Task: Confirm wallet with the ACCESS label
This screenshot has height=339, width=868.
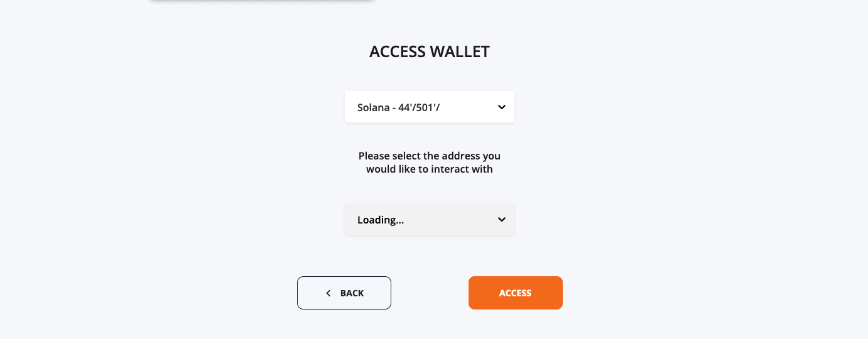Action: click(516, 293)
